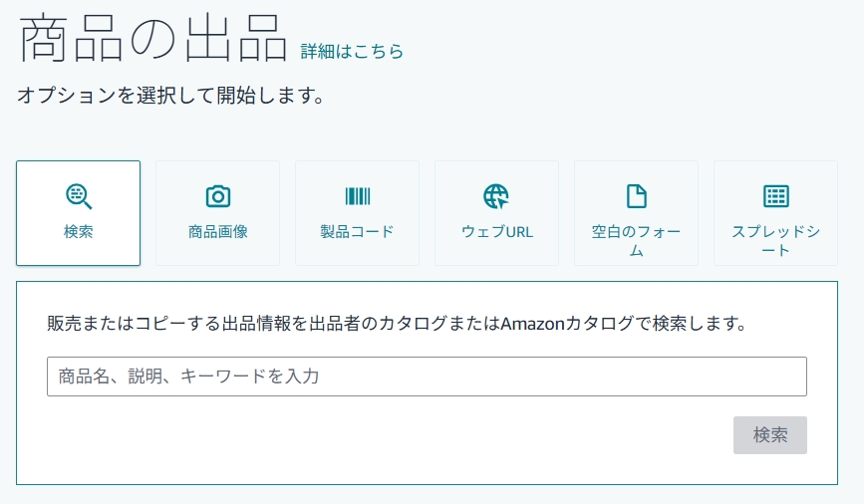864x504 pixels.
Task: Click the 商品の出品 page heading
Action: tap(153, 38)
